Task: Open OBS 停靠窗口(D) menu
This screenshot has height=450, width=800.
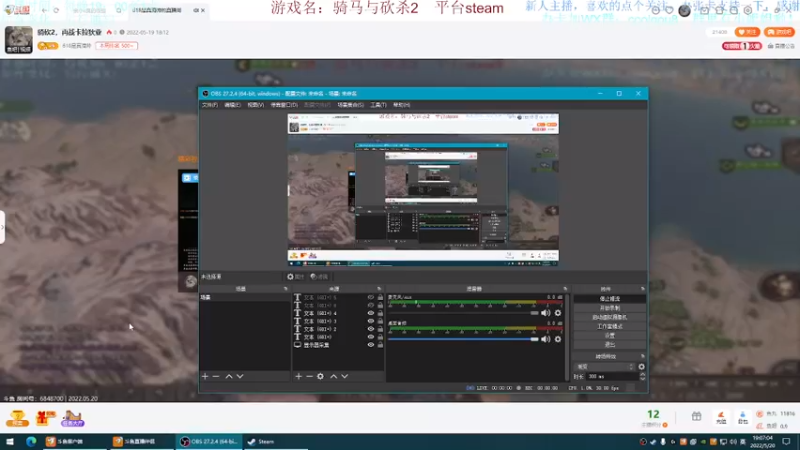Action: pos(284,105)
